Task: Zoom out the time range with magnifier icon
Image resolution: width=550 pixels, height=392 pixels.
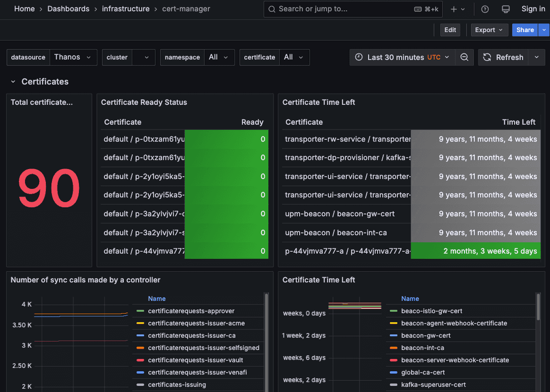Action: click(x=464, y=57)
